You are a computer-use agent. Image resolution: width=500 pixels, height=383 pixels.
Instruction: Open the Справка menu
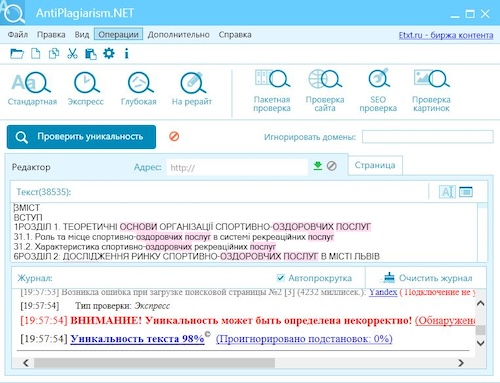click(x=235, y=35)
